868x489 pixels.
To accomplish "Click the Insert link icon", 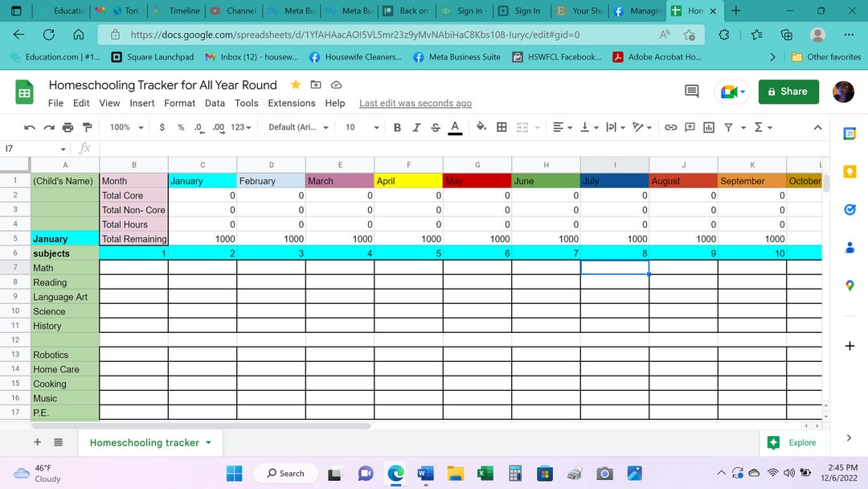I will click(x=670, y=127).
